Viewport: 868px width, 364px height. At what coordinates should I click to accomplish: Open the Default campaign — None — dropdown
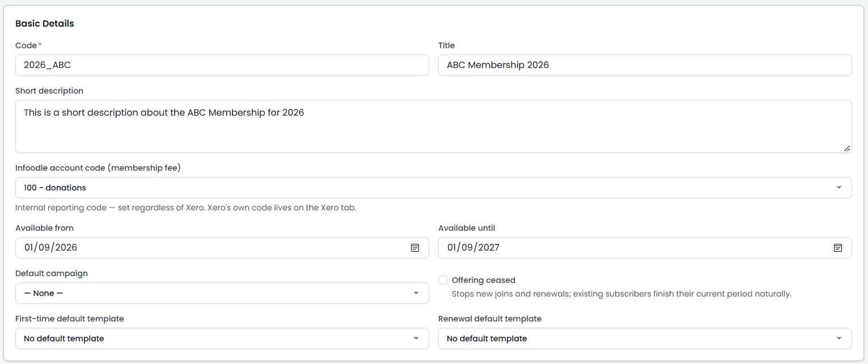(222, 293)
